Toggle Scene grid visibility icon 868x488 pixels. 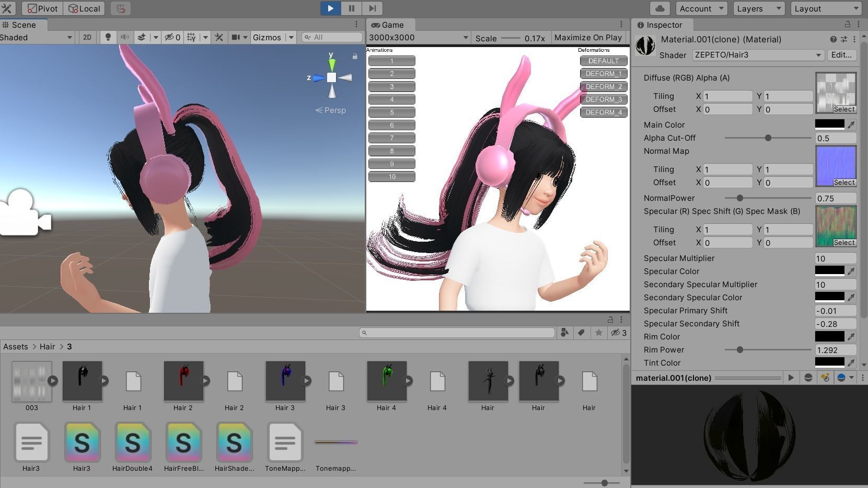[191, 37]
